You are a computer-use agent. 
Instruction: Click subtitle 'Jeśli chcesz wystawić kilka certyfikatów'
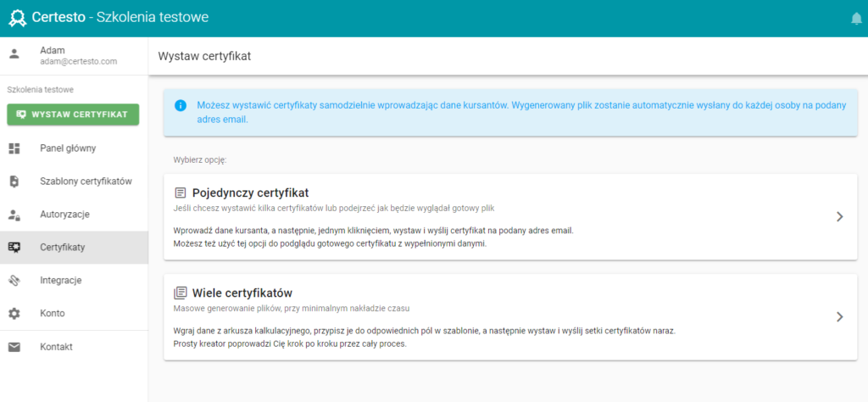pos(334,208)
